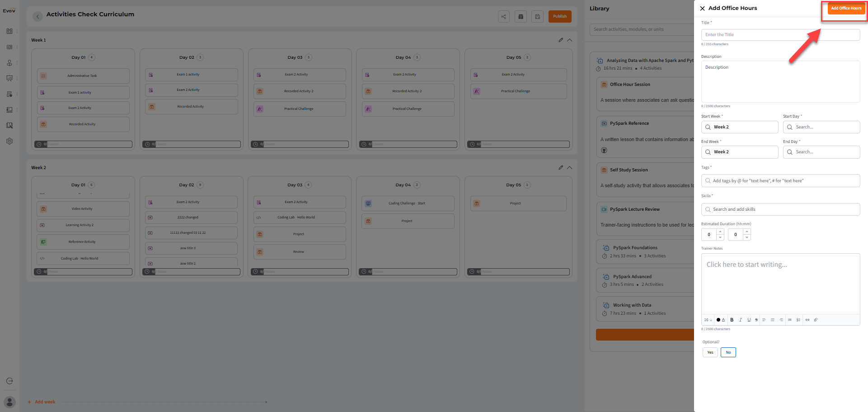The width and height of the screenshot is (868, 412).
Task: Click Week 2 Day 05 hours bar
Action: click(x=518, y=272)
